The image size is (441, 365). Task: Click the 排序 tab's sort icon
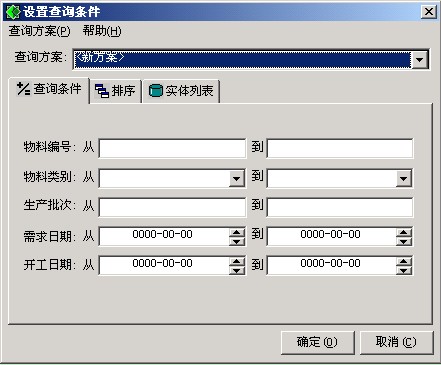pos(102,91)
